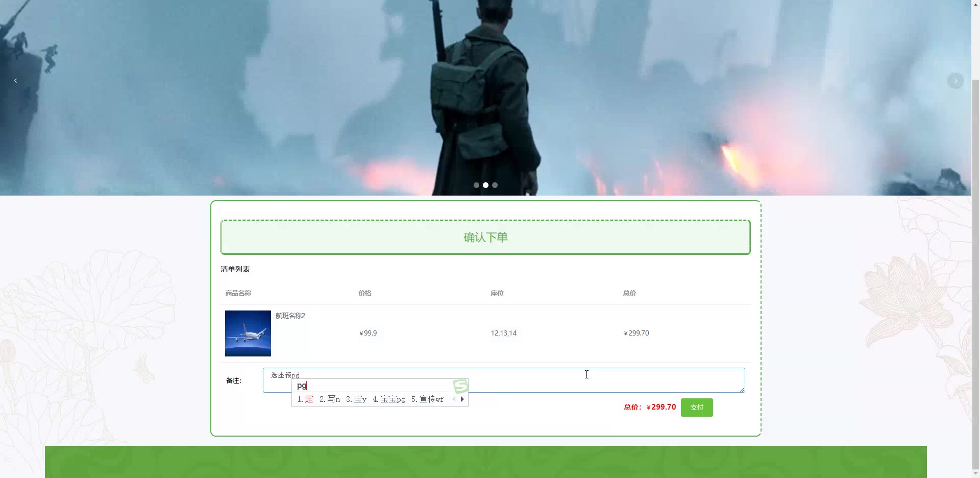This screenshot has width=980, height=478.
Task: Click scrollbar down arrow at bottom
Action: [x=975, y=474]
